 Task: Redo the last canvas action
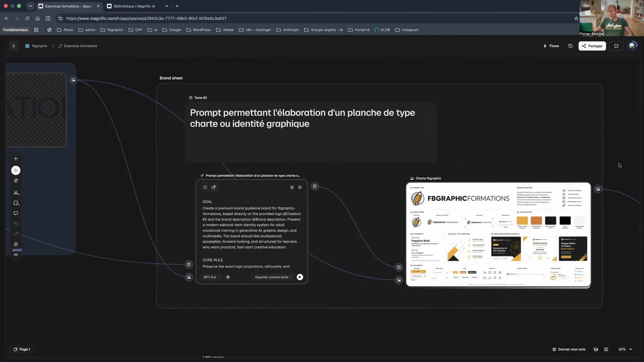(x=16, y=234)
